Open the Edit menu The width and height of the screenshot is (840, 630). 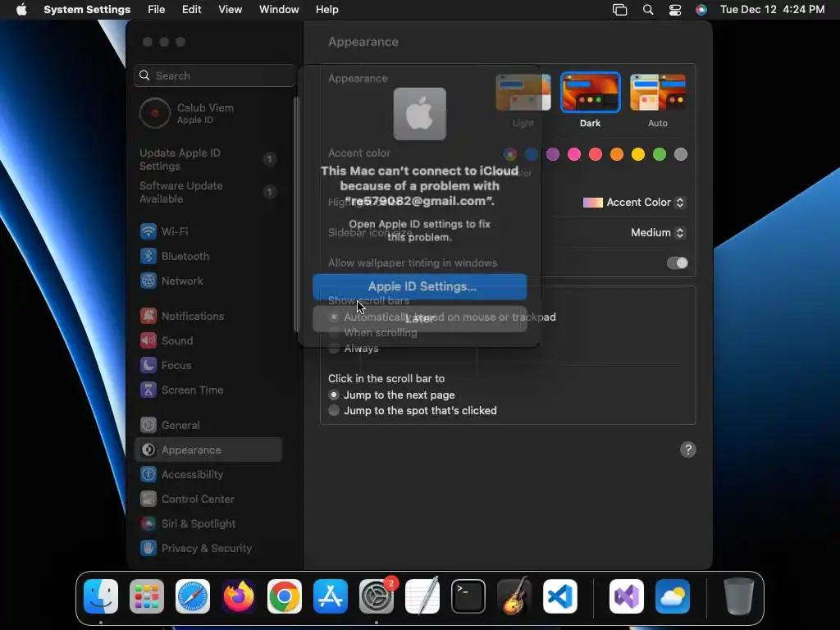coord(192,10)
